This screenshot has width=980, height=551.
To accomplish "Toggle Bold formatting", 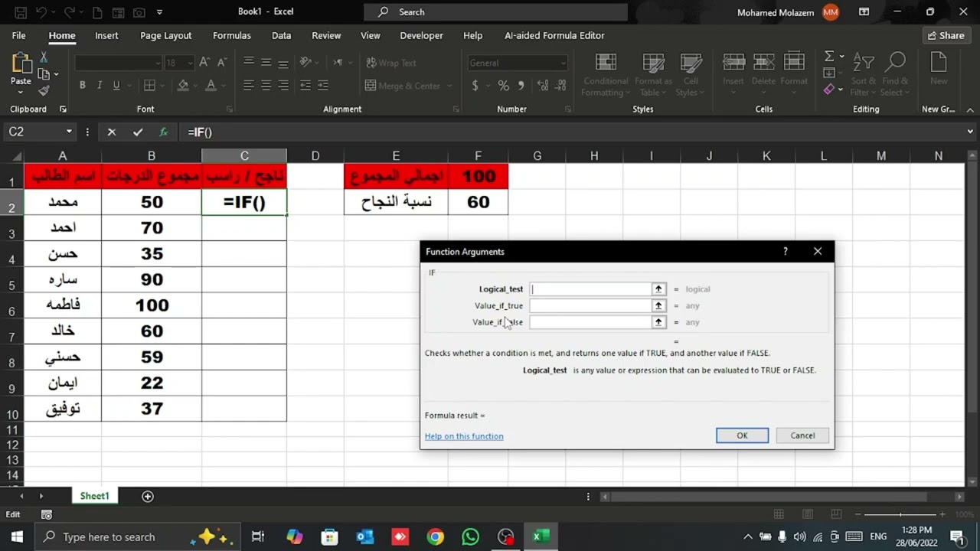I will (x=82, y=86).
